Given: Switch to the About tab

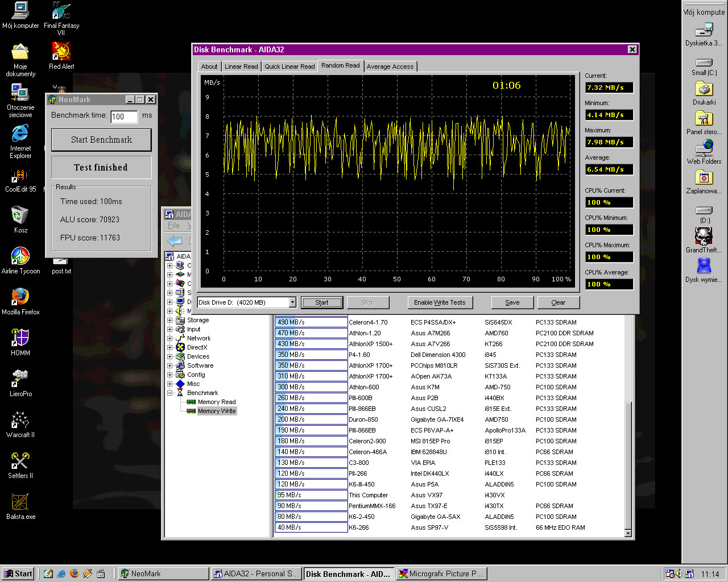Looking at the screenshot, I should tap(209, 66).
